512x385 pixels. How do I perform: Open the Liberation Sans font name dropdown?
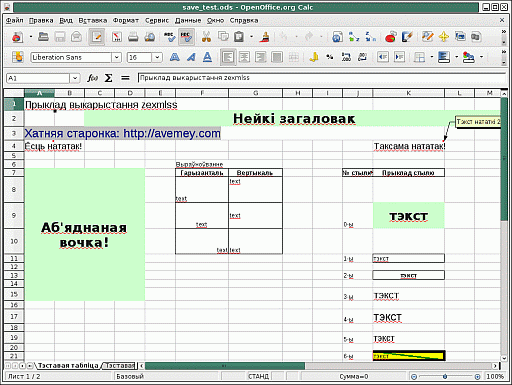coord(116,57)
